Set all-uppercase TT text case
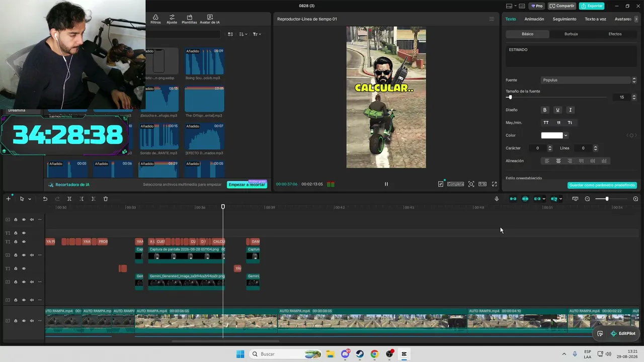Screen dimensions: 644x362 pyautogui.click(x=546, y=123)
